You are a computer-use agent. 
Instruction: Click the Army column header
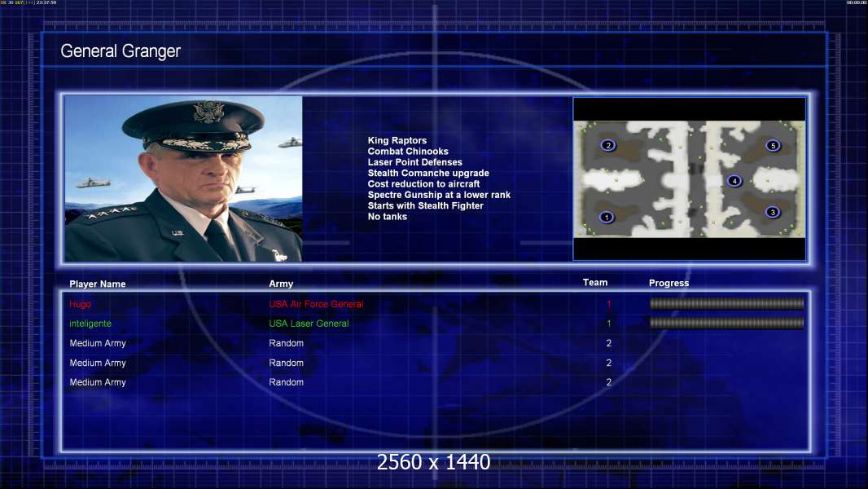tap(281, 284)
